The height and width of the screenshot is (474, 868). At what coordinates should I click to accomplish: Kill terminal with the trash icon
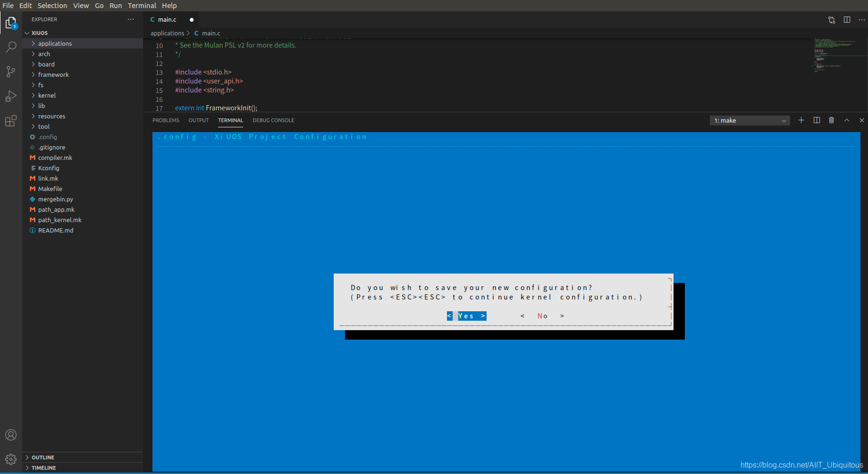point(831,120)
